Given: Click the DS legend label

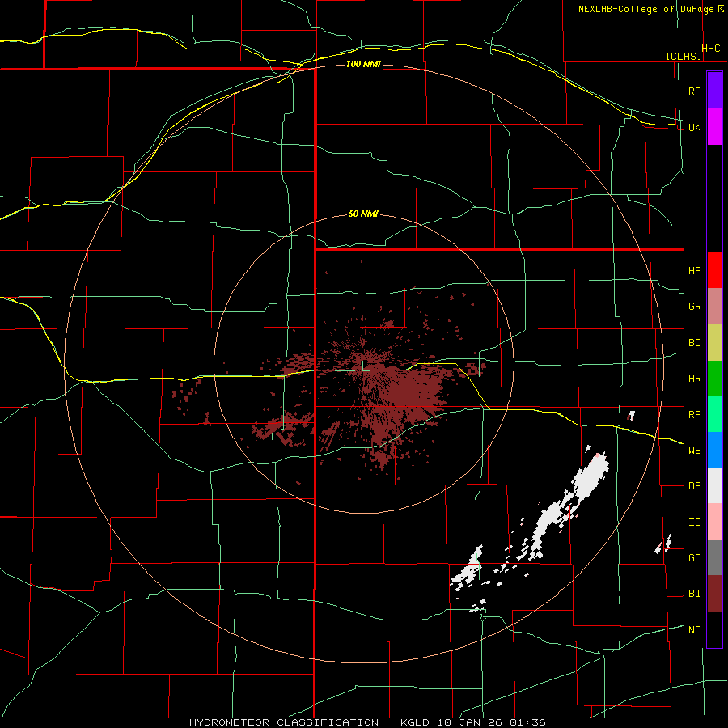Looking at the screenshot, I should click(x=694, y=486).
